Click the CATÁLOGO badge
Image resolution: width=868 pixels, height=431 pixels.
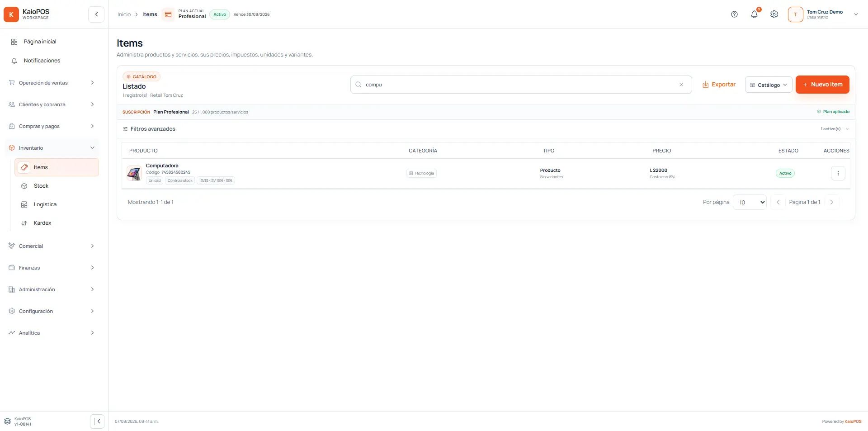[142, 77]
